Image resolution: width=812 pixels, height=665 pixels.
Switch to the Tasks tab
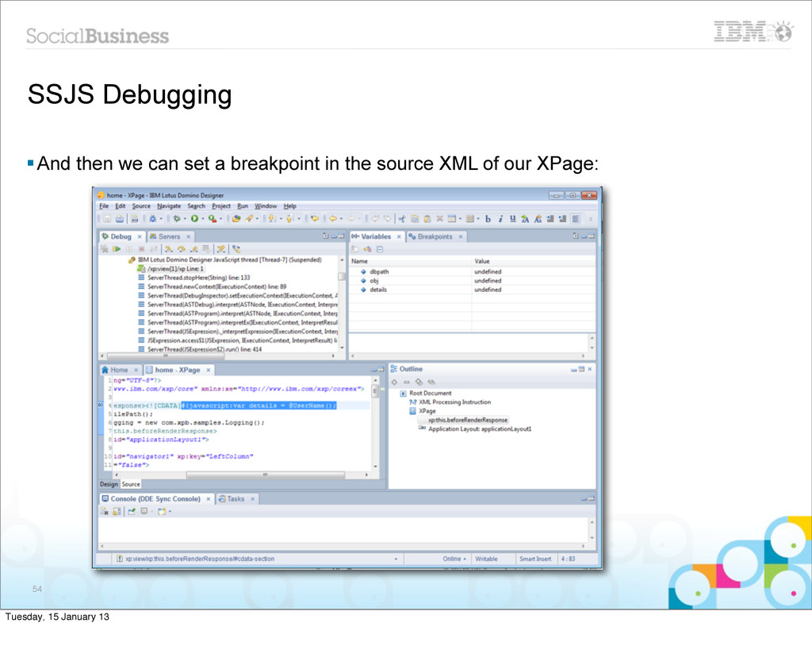point(236,498)
